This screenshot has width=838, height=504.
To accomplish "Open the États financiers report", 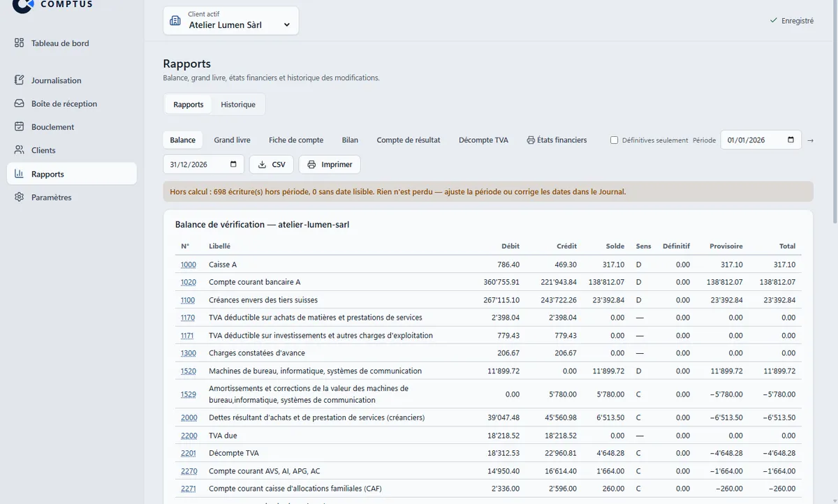I will point(557,140).
